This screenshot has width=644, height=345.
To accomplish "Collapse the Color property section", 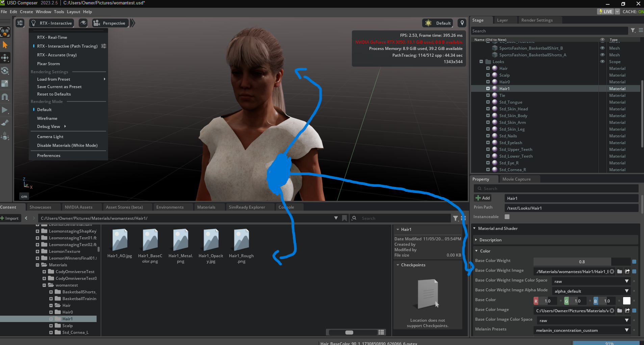I will pos(476,251).
